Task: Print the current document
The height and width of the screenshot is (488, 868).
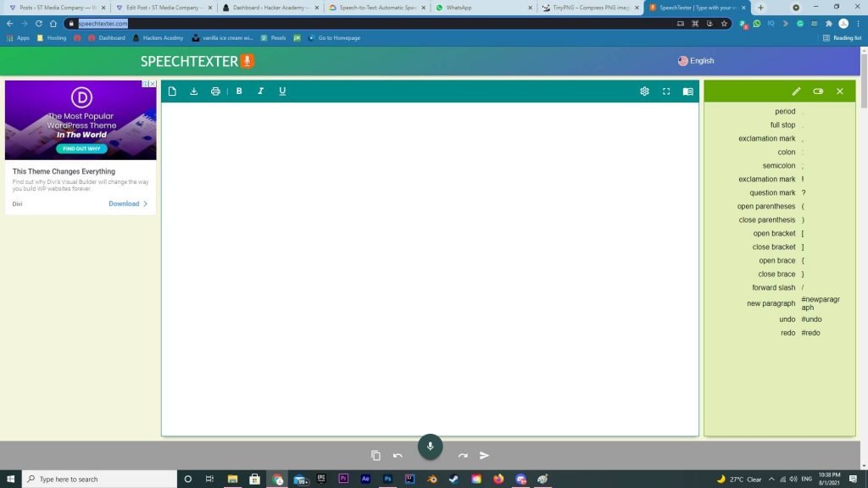Action: click(215, 91)
